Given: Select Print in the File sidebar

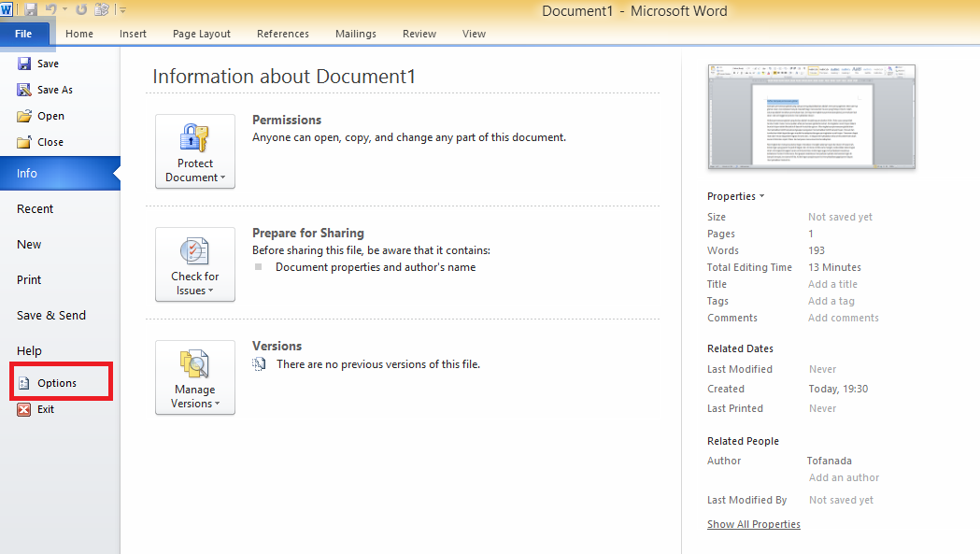Looking at the screenshot, I should click(x=29, y=280).
